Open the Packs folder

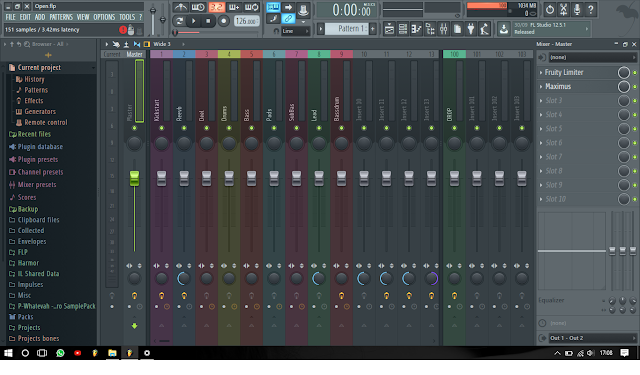pos(25,317)
